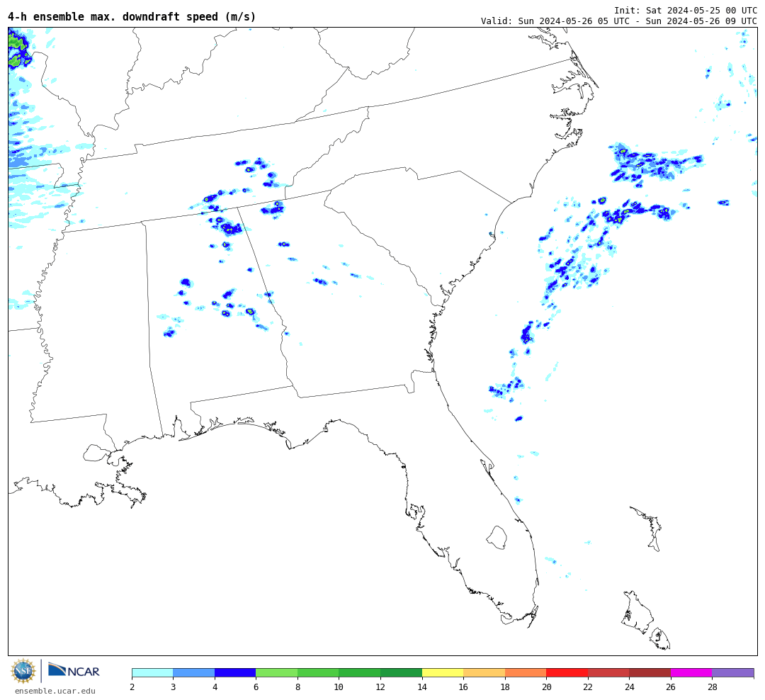Select the dark green 12-14 colorbar swatch
This screenshot has width=765, height=700.
tap(401, 672)
